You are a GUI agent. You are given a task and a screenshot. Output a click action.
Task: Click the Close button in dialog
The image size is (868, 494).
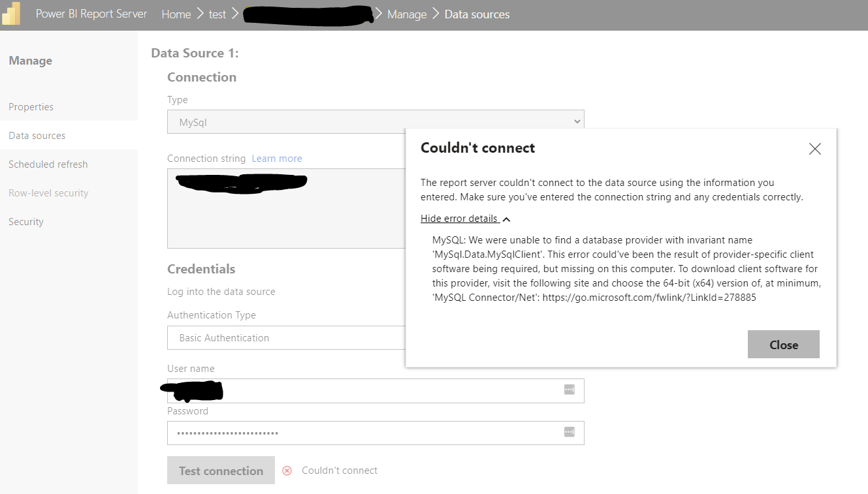click(784, 345)
